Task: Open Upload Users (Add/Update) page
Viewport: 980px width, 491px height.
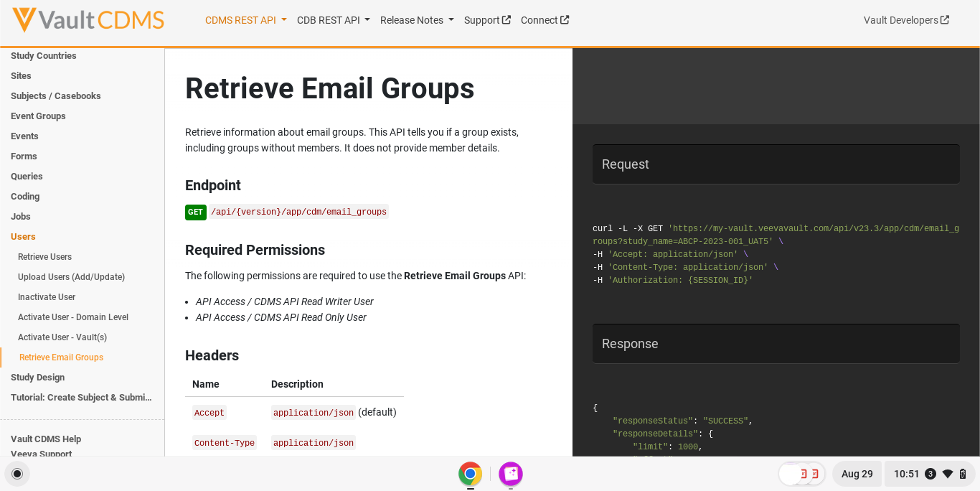Action: coord(72,277)
